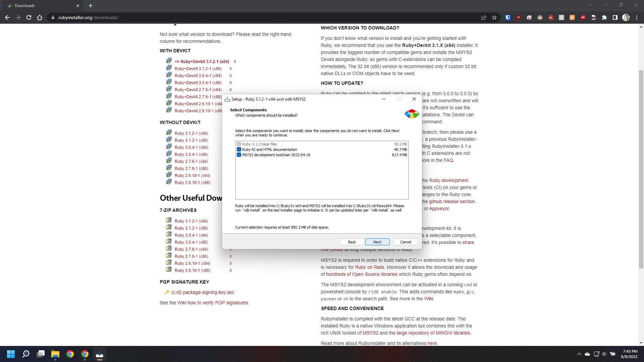Close the Downloads tab
This screenshot has width=644, height=362.
[x=78, y=6]
